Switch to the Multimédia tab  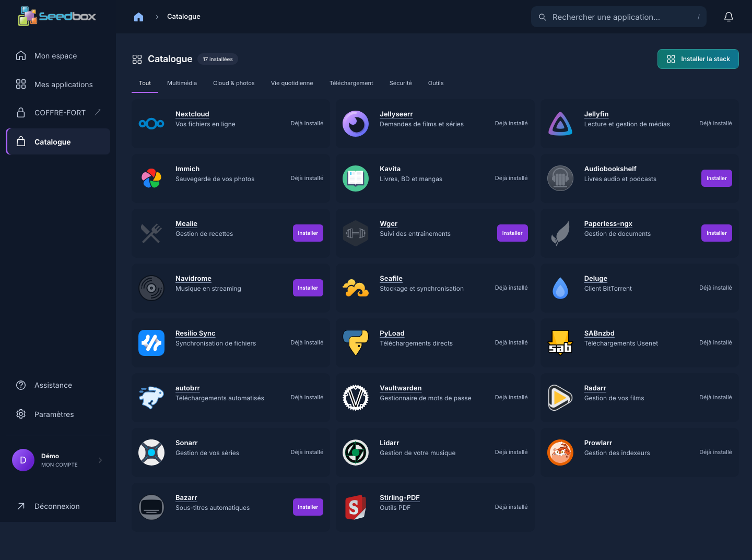tap(182, 83)
